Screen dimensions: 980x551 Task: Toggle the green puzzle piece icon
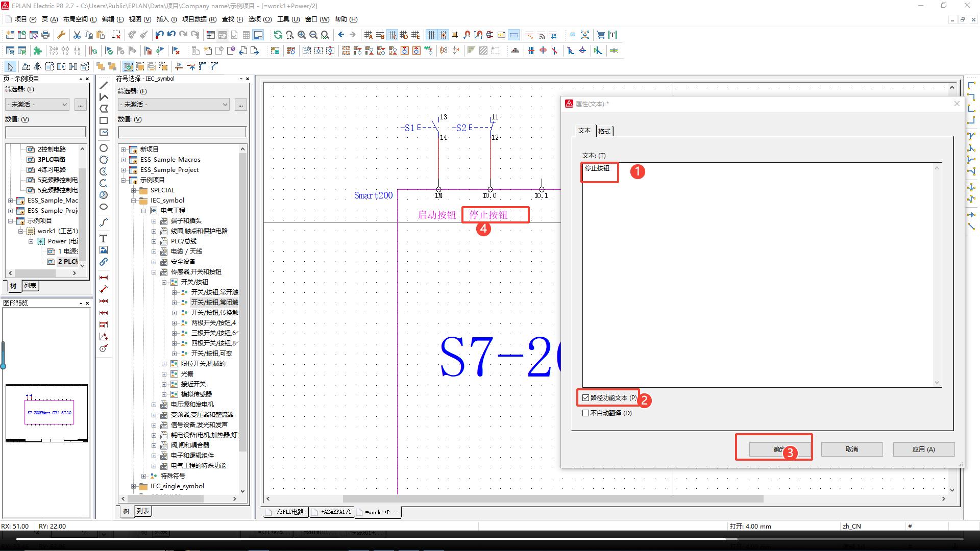point(37,51)
